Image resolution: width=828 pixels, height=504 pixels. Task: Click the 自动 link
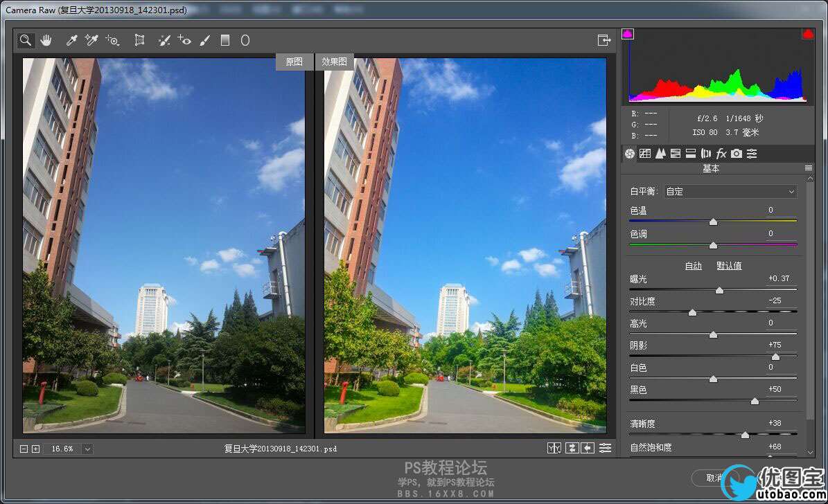tap(694, 265)
